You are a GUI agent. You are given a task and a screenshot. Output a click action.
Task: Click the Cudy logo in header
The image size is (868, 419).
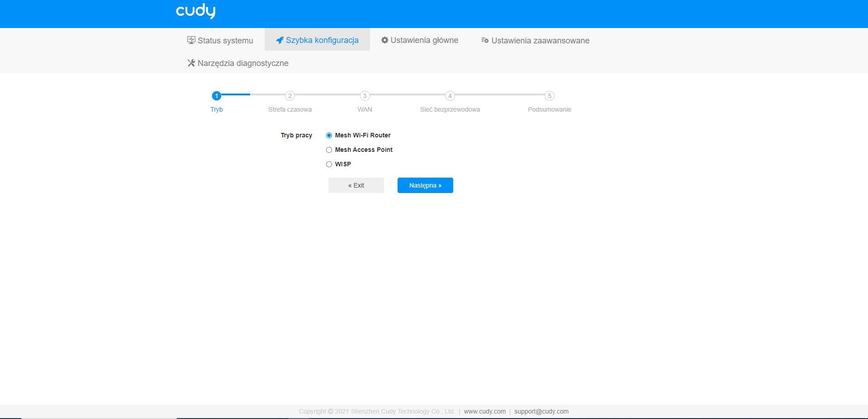pyautogui.click(x=195, y=11)
